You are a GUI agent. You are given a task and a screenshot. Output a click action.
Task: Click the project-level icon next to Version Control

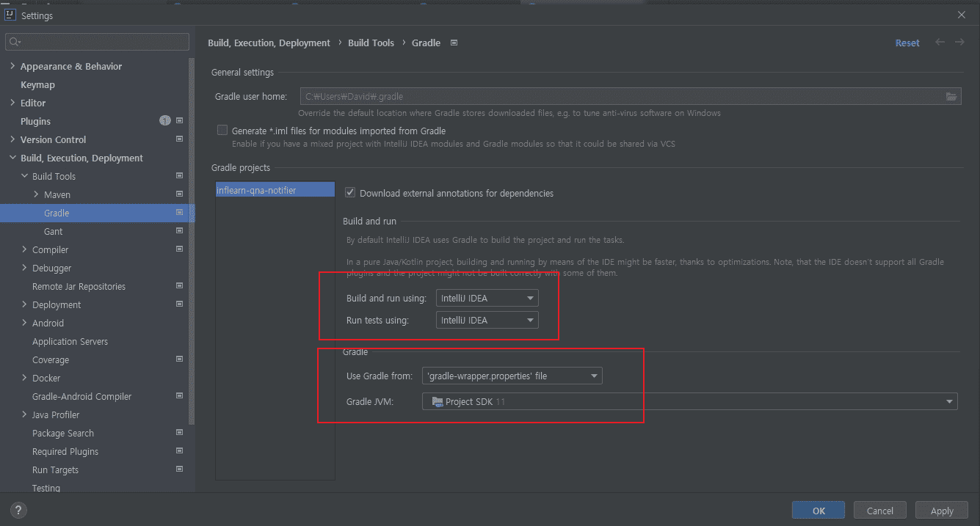(180, 139)
